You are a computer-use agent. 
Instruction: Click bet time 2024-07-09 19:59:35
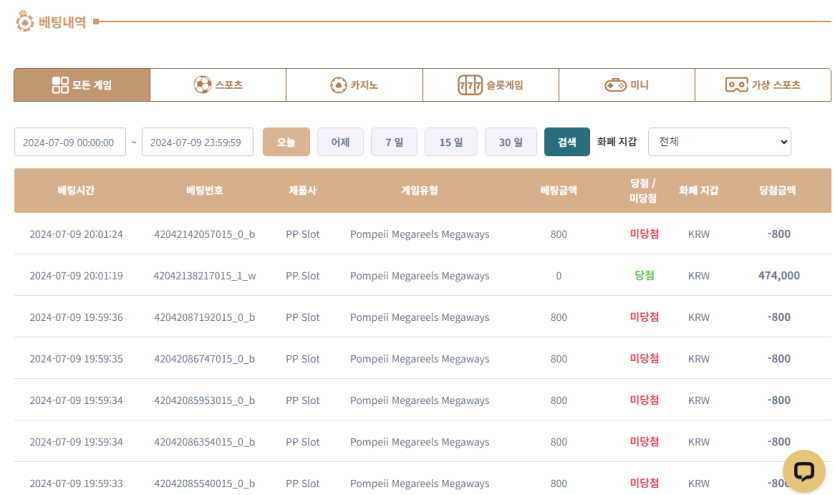click(76, 359)
